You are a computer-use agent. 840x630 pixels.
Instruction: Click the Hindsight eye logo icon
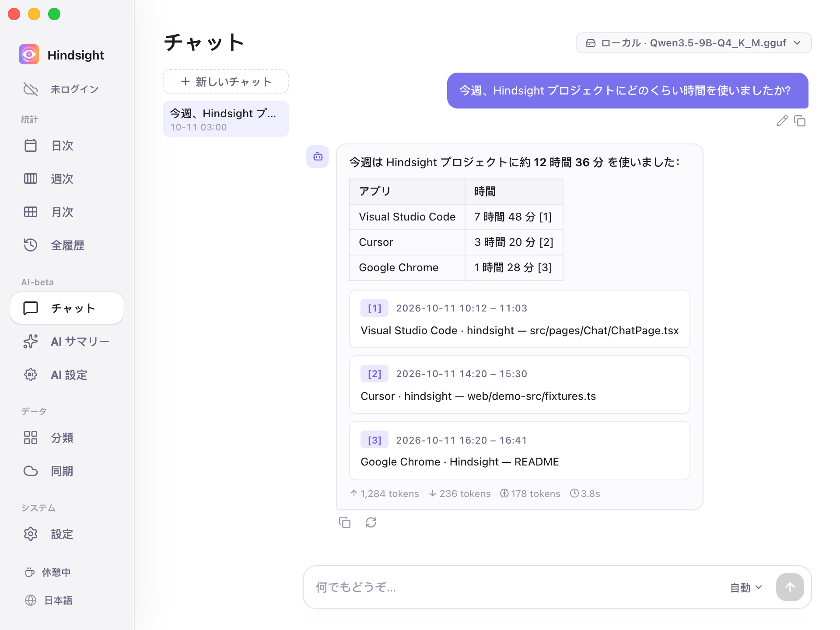(29, 55)
